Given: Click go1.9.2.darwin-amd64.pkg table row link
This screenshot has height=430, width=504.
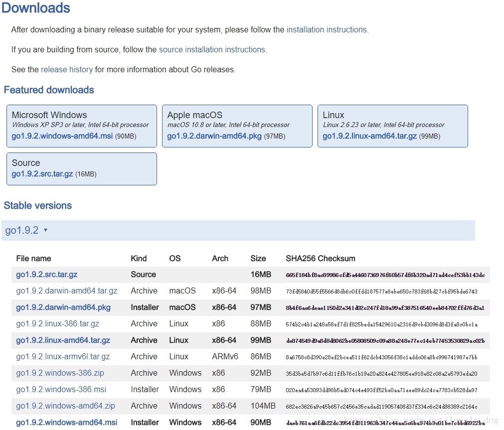Looking at the screenshot, I should click(x=63, y=307).
